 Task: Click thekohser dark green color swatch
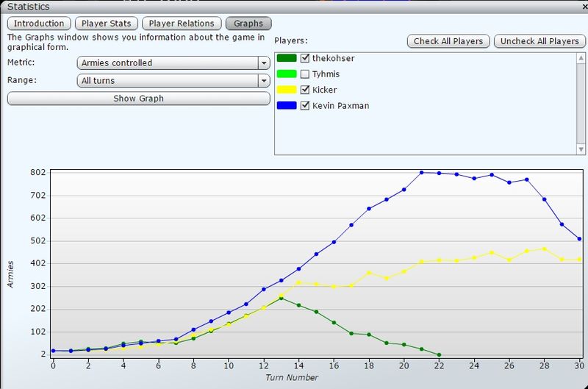tap(287, 59)
